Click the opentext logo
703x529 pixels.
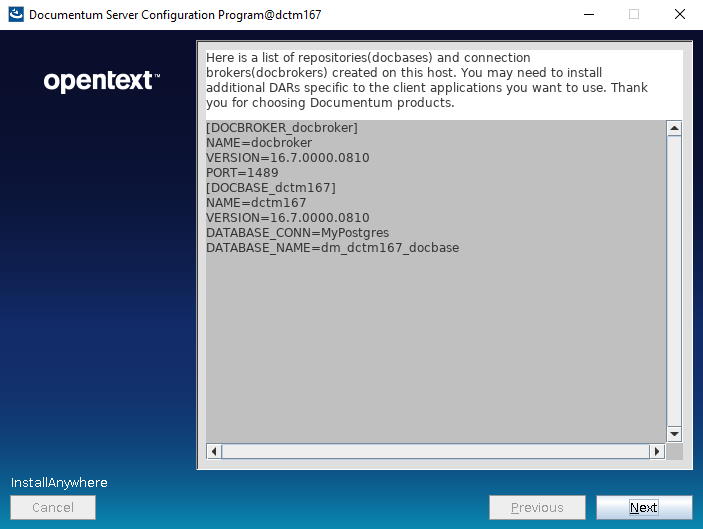click(x=101, y=81)
